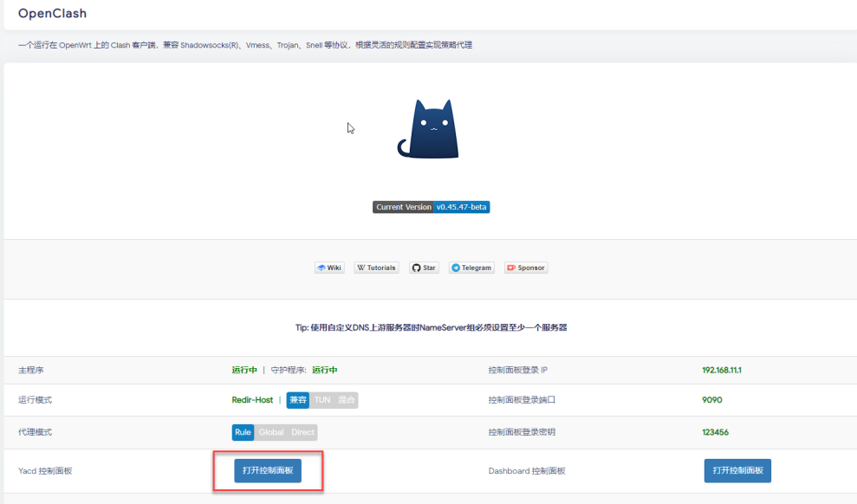Click the OpenClash page title
Image resolution: width=857 pixels, height=504 pixels.
52,14
